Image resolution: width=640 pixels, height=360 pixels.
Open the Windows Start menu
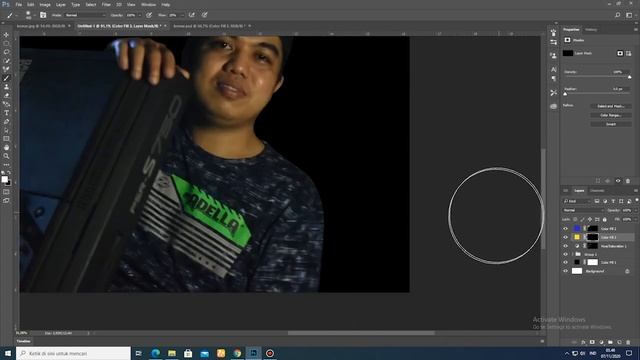(x=8, y=353)
